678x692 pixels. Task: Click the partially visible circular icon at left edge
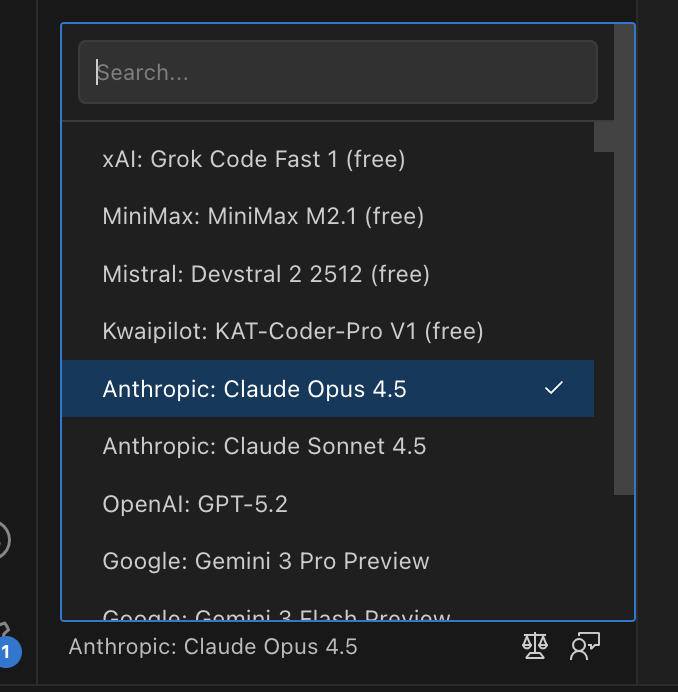[3, 540]
